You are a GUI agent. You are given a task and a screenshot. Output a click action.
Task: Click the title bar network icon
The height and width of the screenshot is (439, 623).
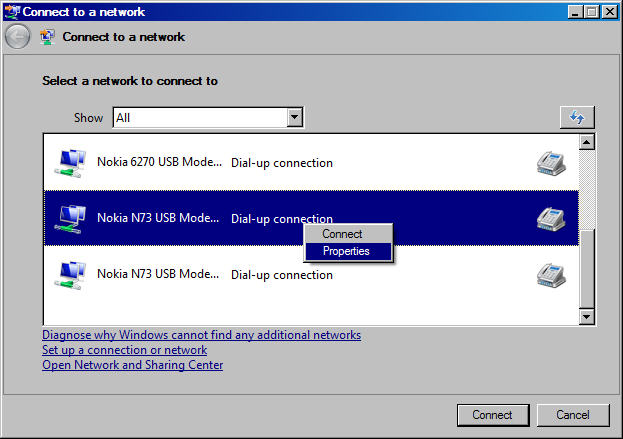[x=11, y=12]
